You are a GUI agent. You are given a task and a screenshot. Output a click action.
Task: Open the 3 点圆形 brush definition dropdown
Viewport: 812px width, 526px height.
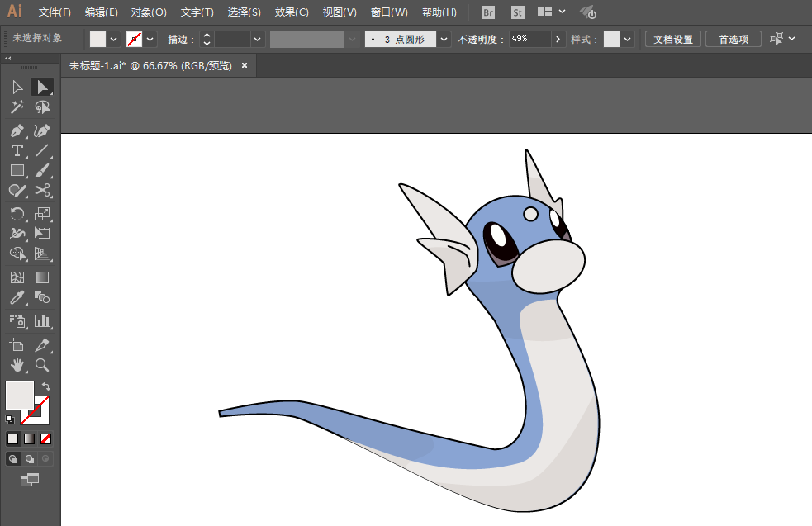pos(444,40)
